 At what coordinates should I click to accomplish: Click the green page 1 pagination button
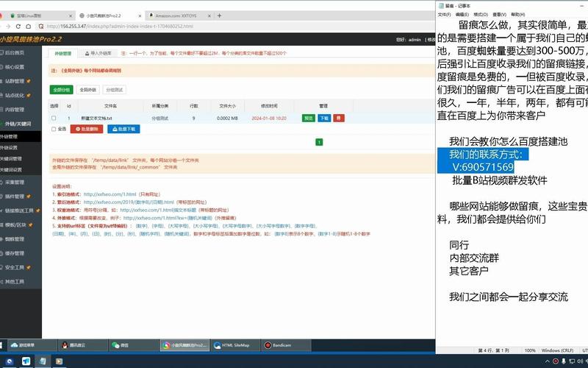click(x=319, y=142)
